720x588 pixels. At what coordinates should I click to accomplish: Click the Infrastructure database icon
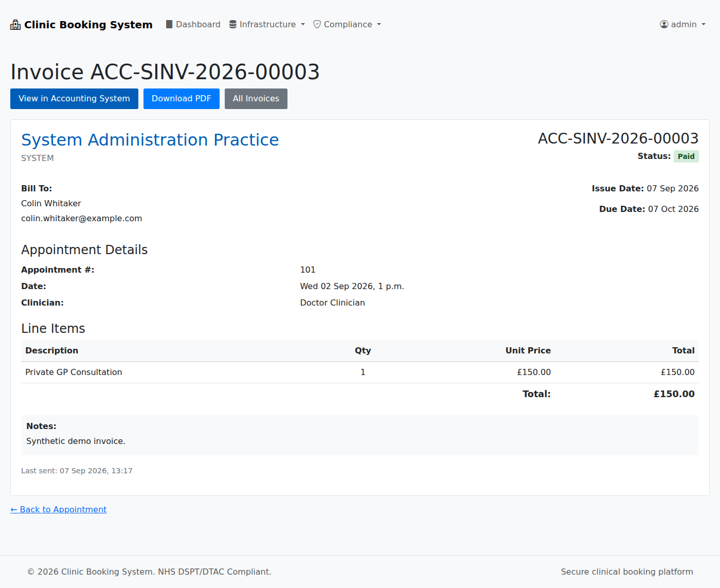pos(233,24)
